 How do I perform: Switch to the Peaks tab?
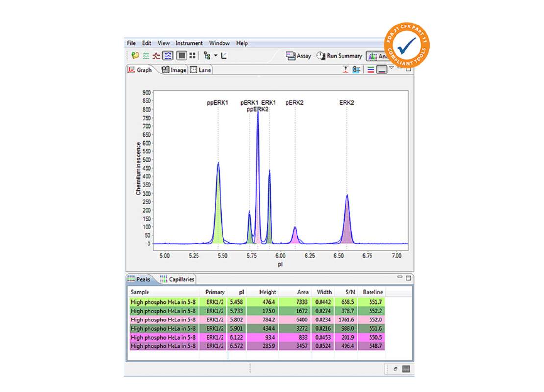[139, 279]
